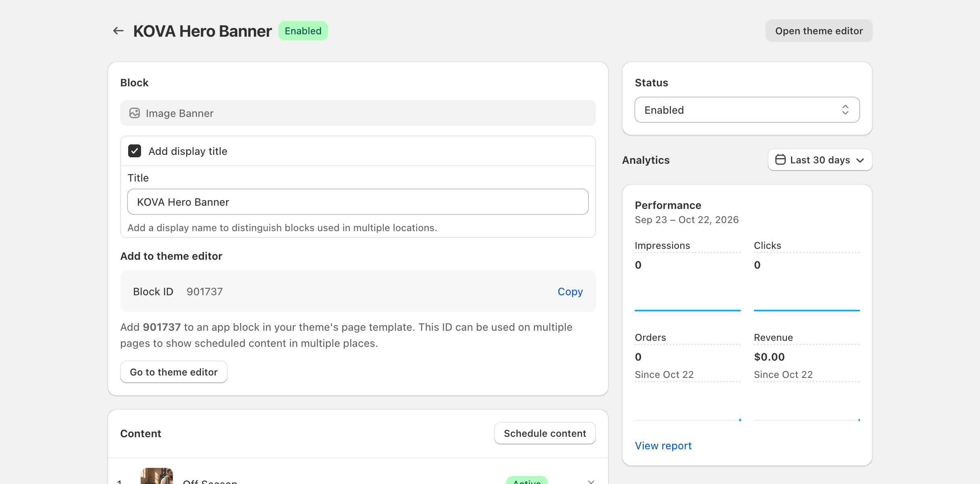Click the Performance card heading
Screen dimensions: 980x484
[x=668, y=205]
